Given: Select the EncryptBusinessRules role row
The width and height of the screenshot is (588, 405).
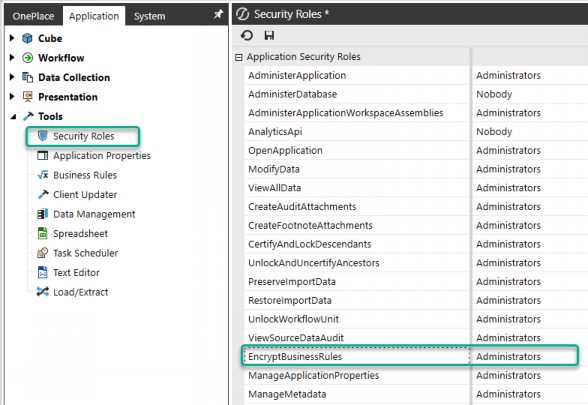Looking at the screenshot, I should pos(410,356).
